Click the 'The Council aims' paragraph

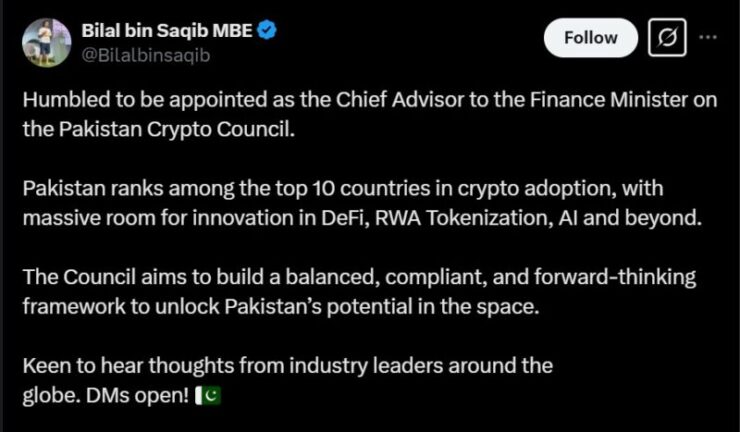(x=359, y=291)
